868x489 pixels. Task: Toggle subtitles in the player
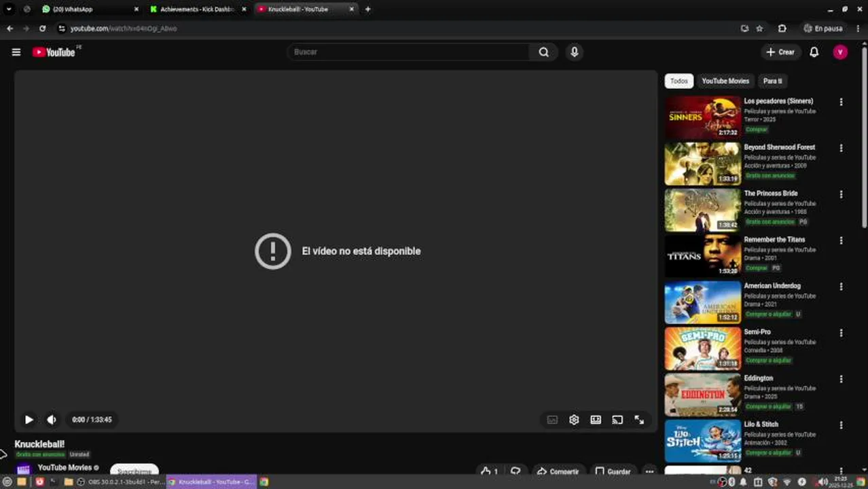552,420
